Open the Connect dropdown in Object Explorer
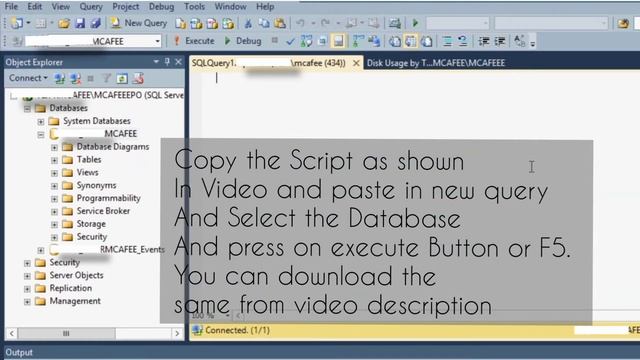 28,78
